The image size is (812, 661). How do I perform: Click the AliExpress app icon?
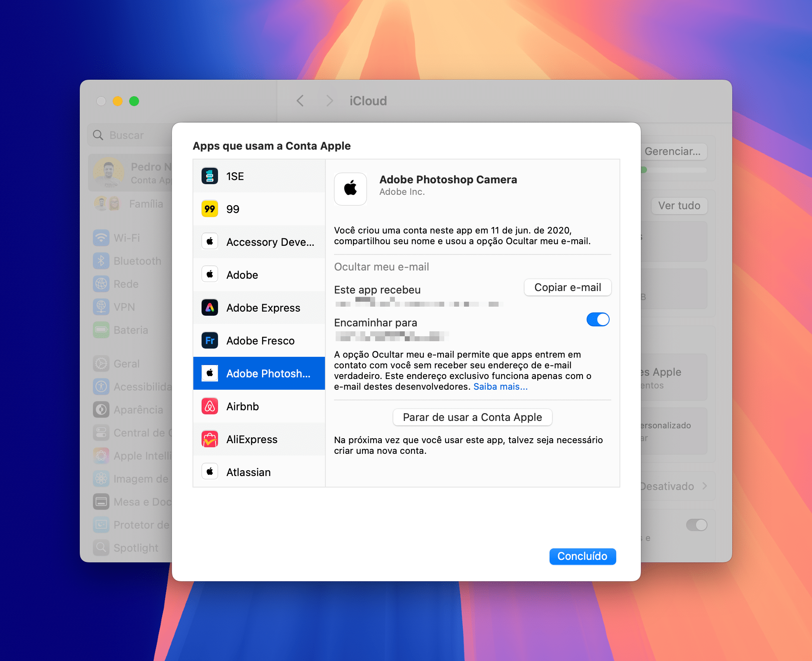point(210,439)
